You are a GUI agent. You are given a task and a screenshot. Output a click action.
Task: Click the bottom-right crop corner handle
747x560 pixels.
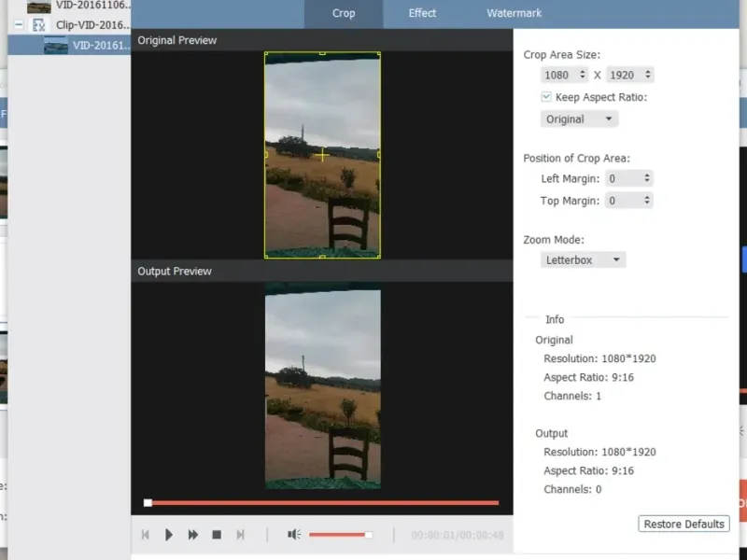pyautogui.click(x=379, y=258)
